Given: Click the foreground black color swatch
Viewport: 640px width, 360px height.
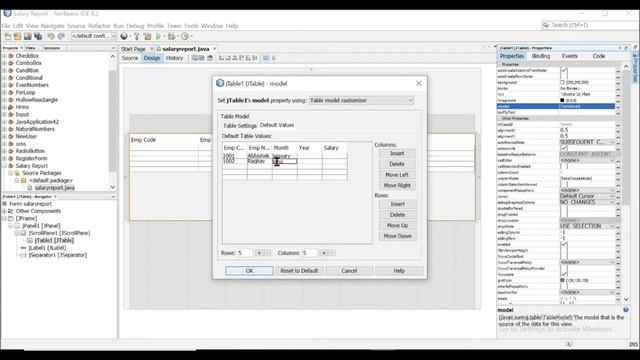Looking at the screenshot, I should pos(562,100).
